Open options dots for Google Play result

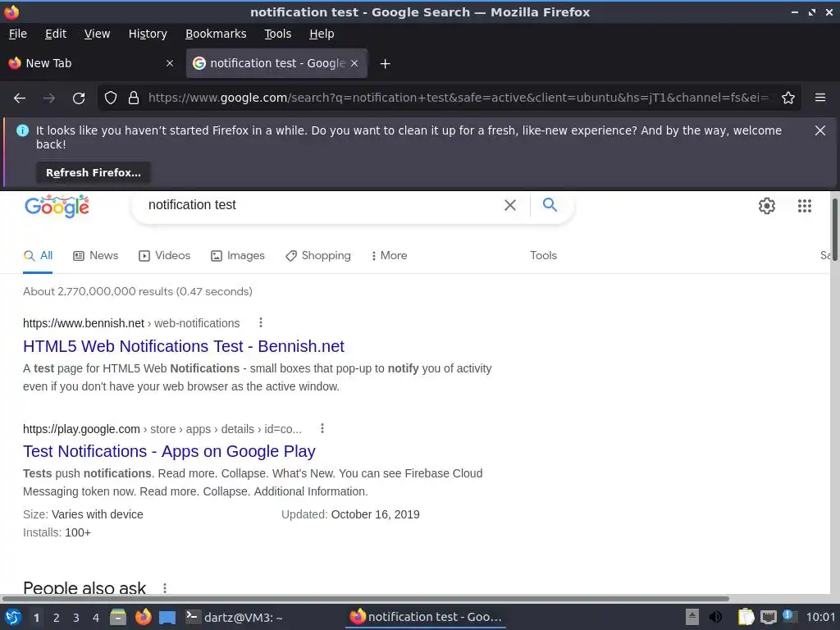pos(322,428)
